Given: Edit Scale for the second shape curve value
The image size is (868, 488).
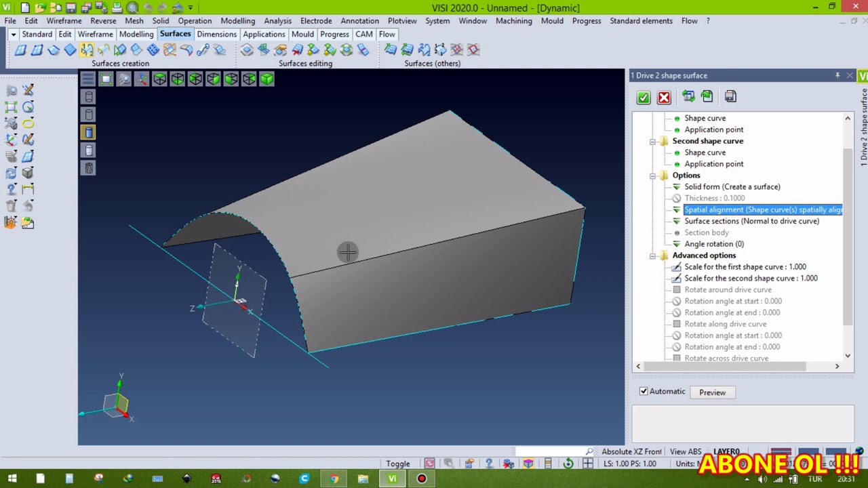Looking at the screenshot, I should pyautogui.click(x=751, y=279).
